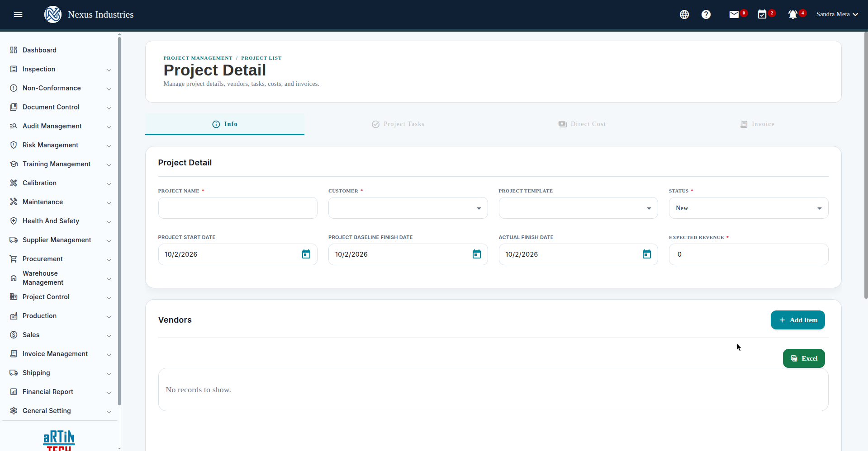Open the Status dropdown showing New
Image resolution: width=868 pixels, height=451 pixels.
coord(749,208)
